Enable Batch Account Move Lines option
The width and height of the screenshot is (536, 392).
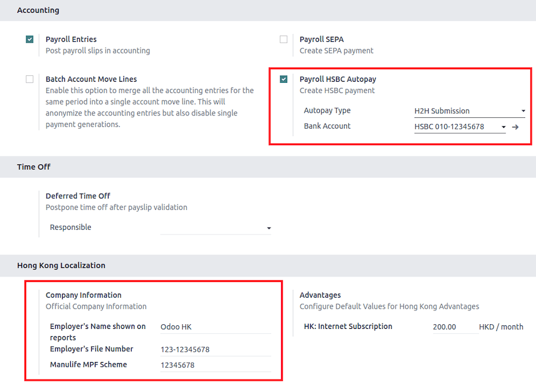point(30,79)
